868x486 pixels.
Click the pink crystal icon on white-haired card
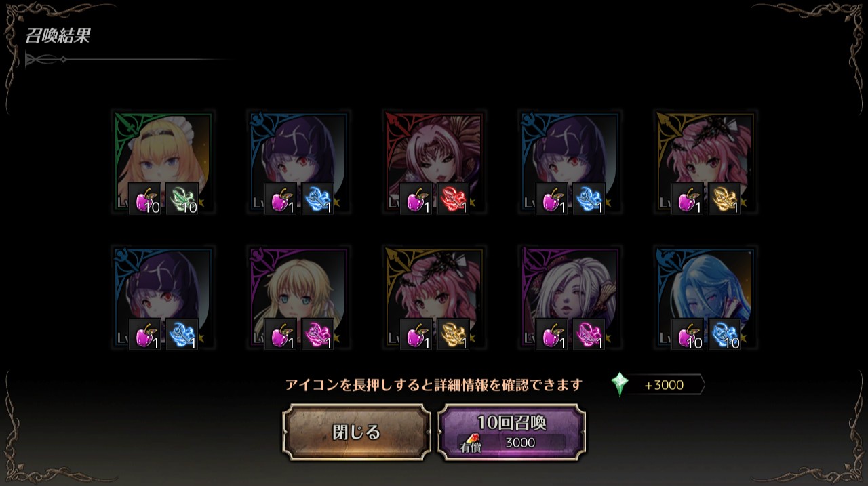coord(589,335)
